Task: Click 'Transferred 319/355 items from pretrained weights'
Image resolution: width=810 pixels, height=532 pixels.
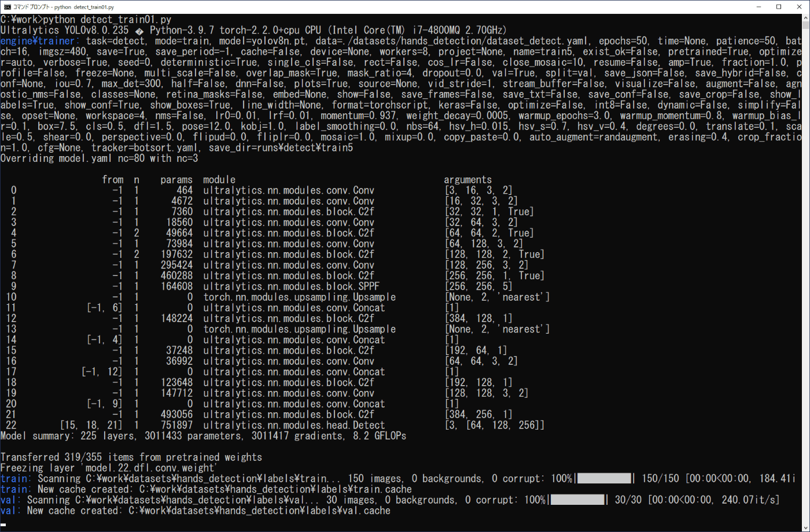Action: (131, 457)
